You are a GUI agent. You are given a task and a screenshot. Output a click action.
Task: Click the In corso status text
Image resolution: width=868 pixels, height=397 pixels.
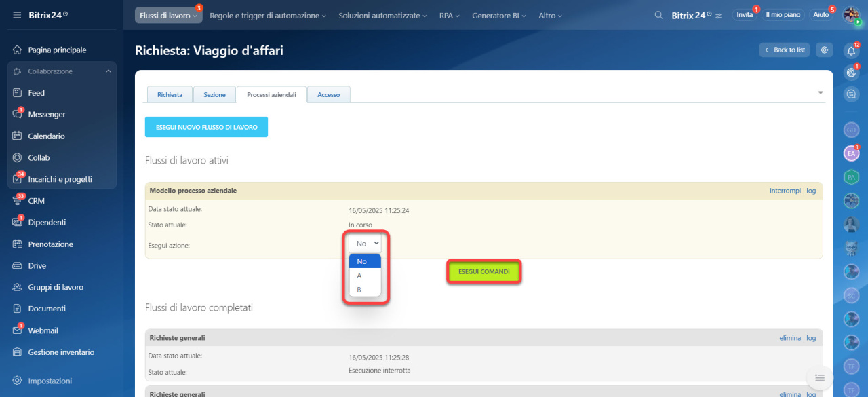click(360, 225)
